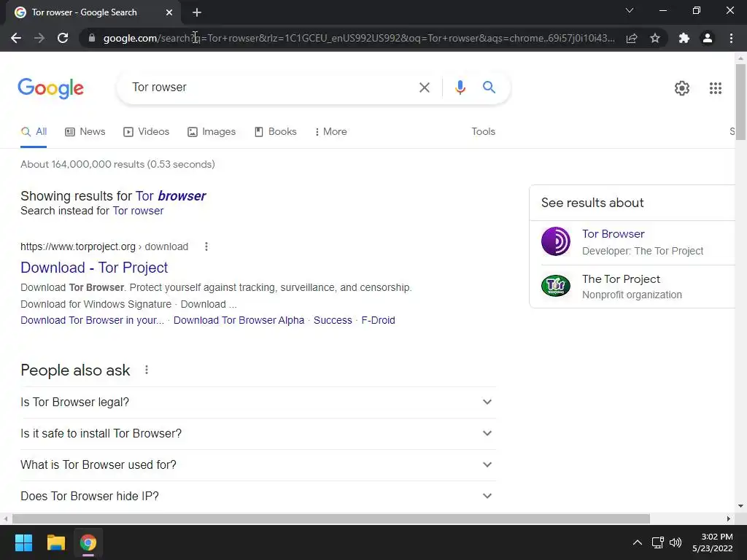Image resolution: width=747 pixels, height=560 pixels.
Task: Open the More search categories menu
Action: pyautogui.click(x=330, y=132)
